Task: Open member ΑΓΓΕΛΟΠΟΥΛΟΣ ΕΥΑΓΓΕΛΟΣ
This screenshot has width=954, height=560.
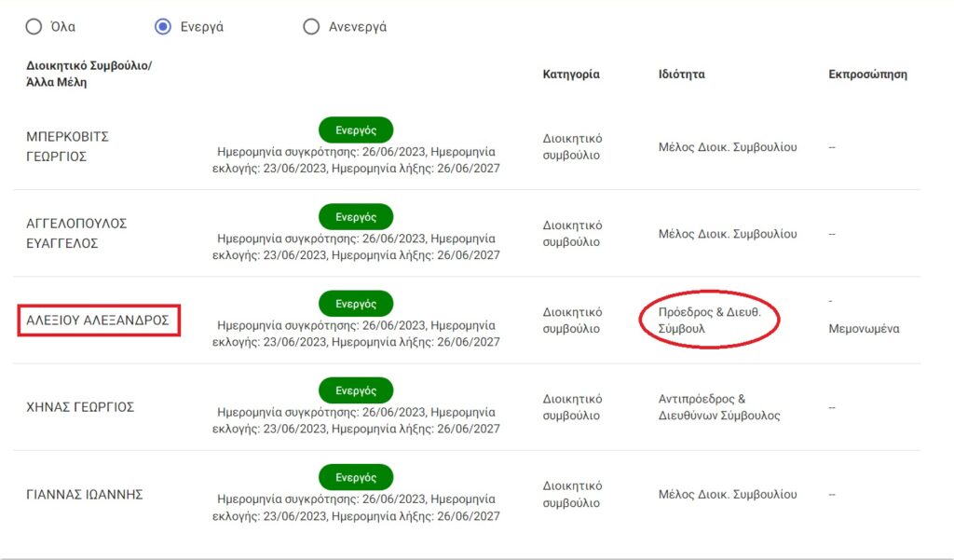Action: pos(76,233)
